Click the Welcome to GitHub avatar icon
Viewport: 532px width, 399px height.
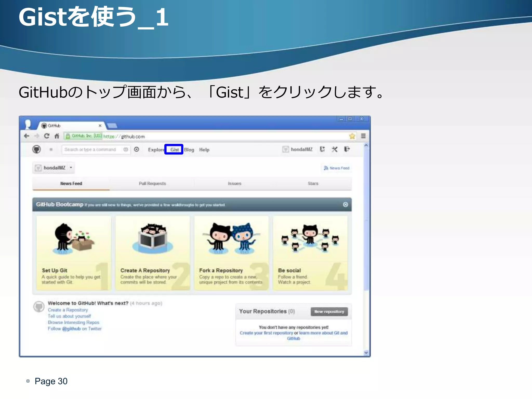tap(39, 307)
